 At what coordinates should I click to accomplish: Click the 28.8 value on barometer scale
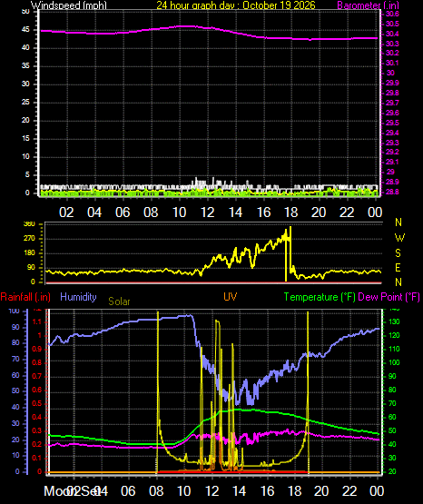click(392, 192)
